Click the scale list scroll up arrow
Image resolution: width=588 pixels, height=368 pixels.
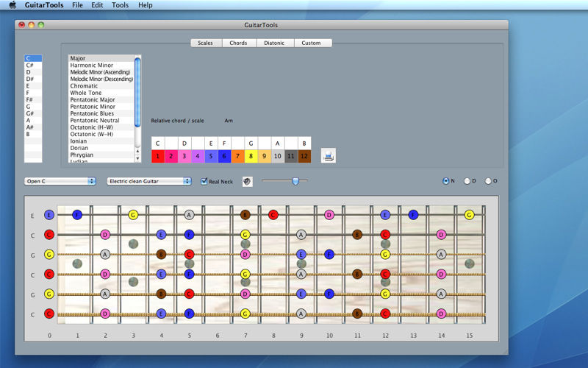pos(137,151)
